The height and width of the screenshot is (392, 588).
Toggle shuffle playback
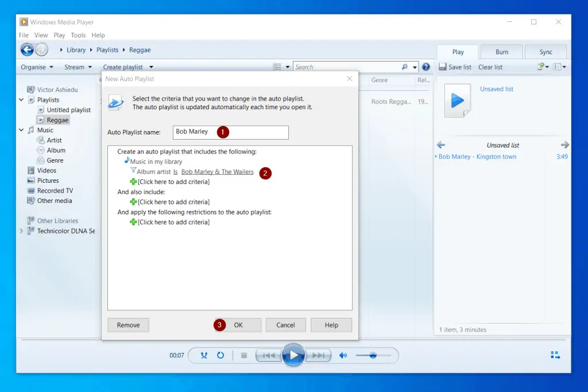click(x=204, y=355)
